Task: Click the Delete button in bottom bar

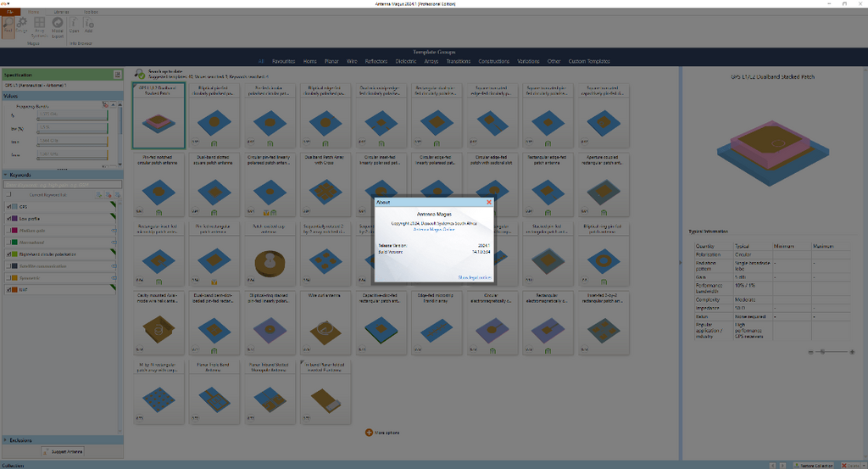Action: point(850,466)
